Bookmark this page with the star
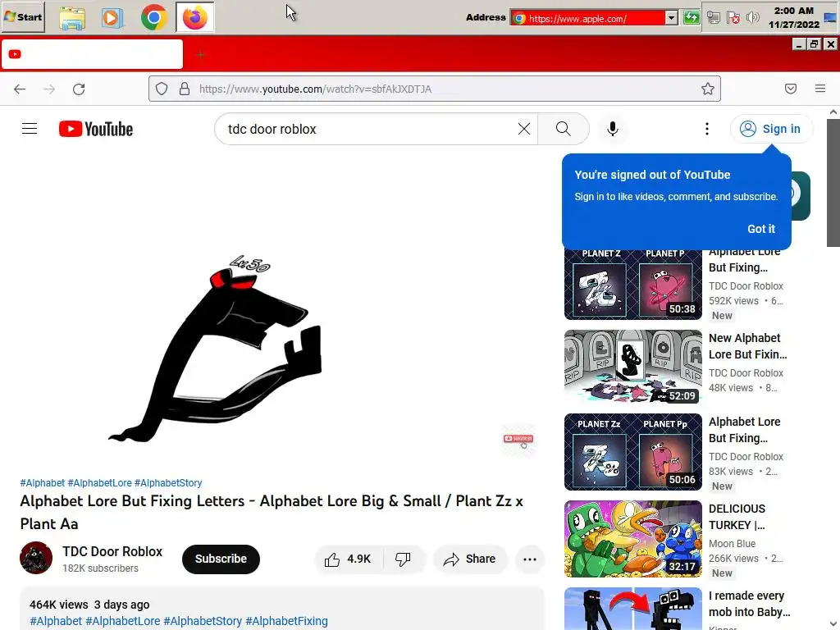 tap(708, 89)
